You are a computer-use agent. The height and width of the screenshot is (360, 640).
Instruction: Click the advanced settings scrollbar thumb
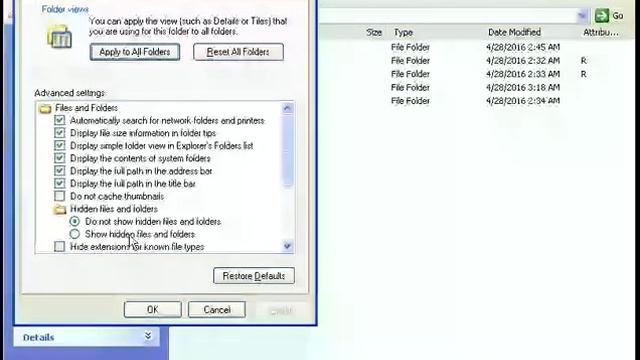coord(287,151)
